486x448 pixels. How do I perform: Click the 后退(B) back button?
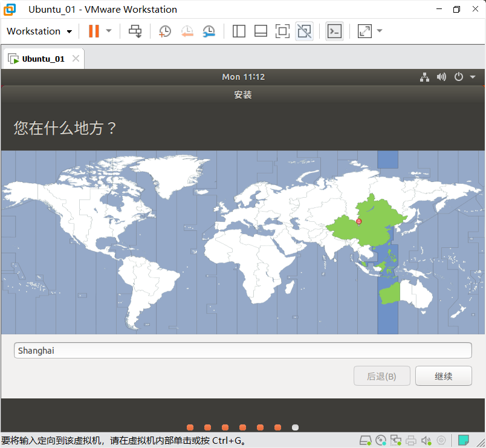(x=382, y=376)
